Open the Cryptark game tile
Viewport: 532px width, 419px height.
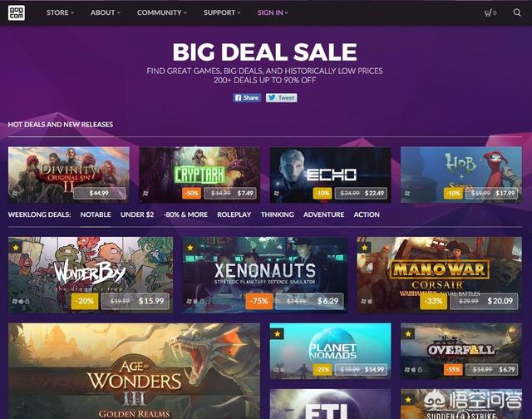click(199, 175)
